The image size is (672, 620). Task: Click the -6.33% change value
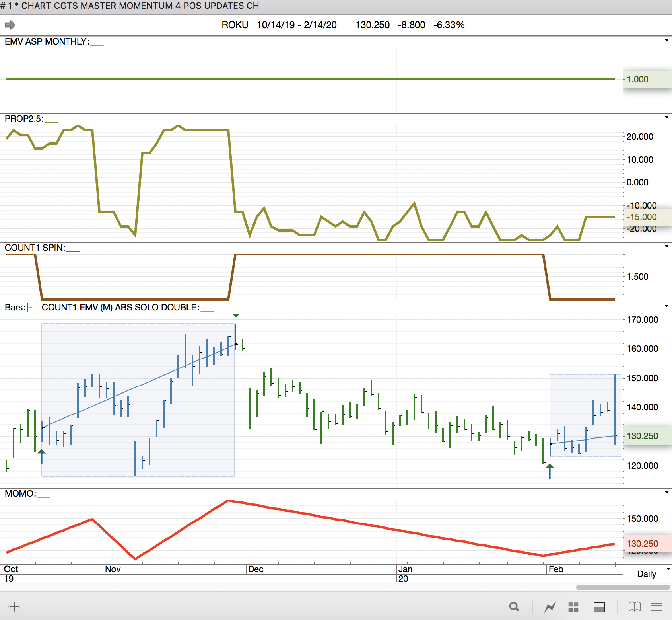click(449, 25)
